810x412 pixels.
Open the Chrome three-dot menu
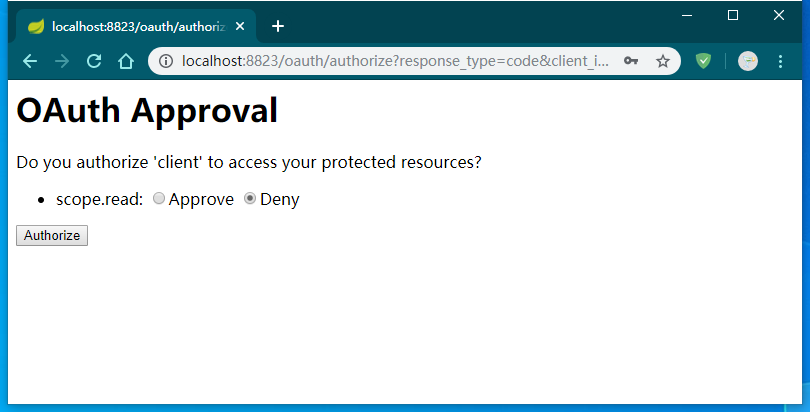(x=780, y=61)
